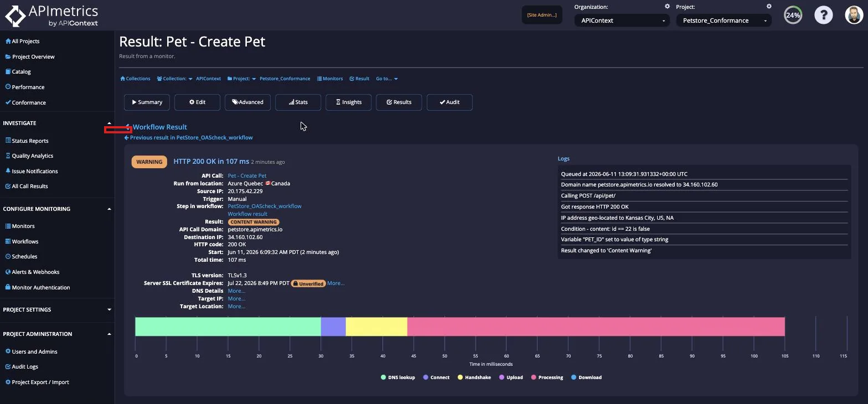868x404 pixels.
Task: Open Monitor Authentication
Action: pyautogui.click(x=37, y=287)
